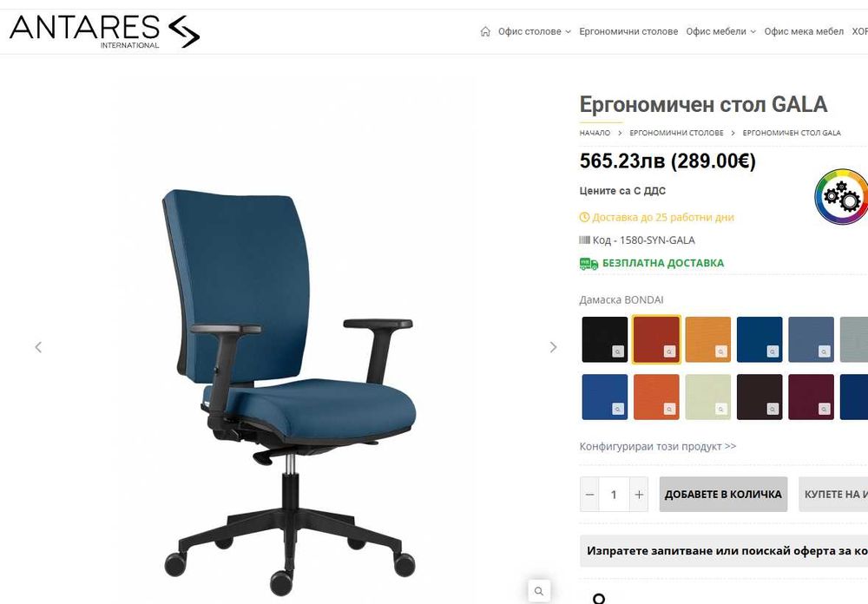The height and width of the screenshot is (604, 868).
Task: Select the red-brown BONDAI fabric swatch
Action: pos(656,339)
